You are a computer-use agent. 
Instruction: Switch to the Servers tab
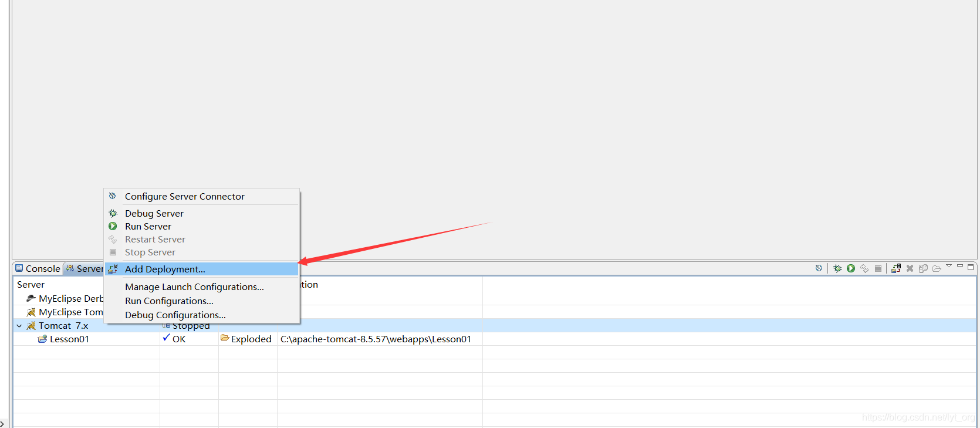pos(85,268)
